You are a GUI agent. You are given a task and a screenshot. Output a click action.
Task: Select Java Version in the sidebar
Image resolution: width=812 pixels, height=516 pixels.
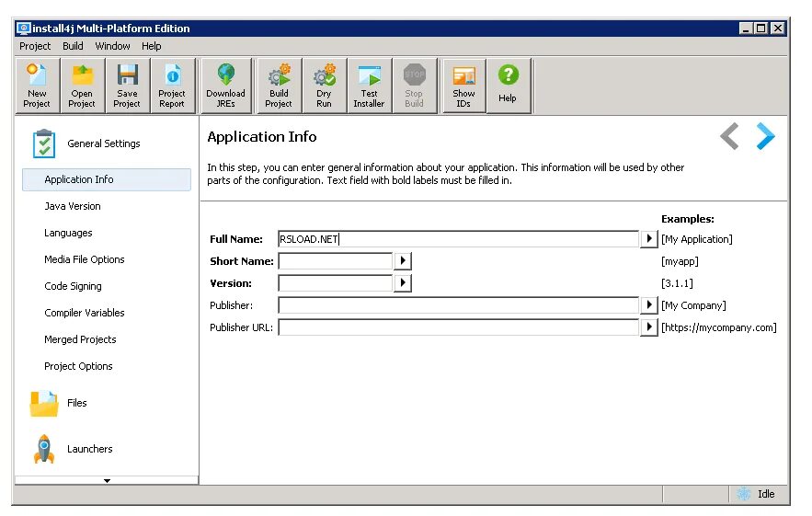click(x=73, y=206)
